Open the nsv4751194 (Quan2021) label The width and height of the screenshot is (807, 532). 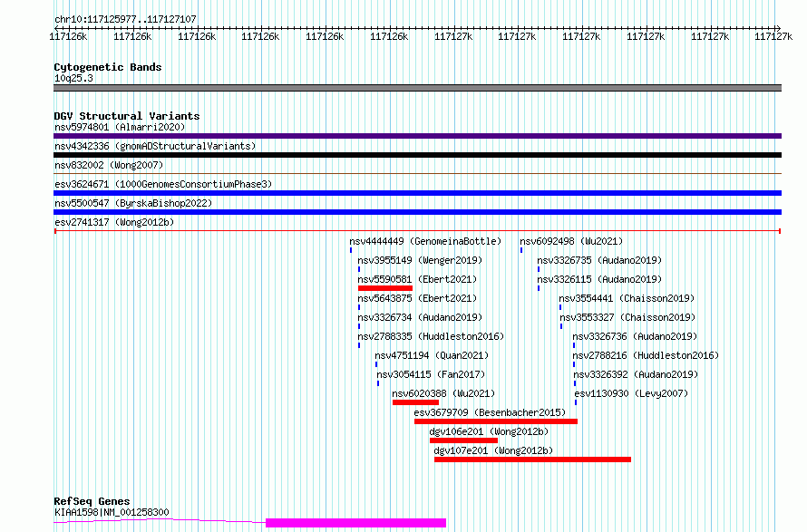[x=432, y=355]
